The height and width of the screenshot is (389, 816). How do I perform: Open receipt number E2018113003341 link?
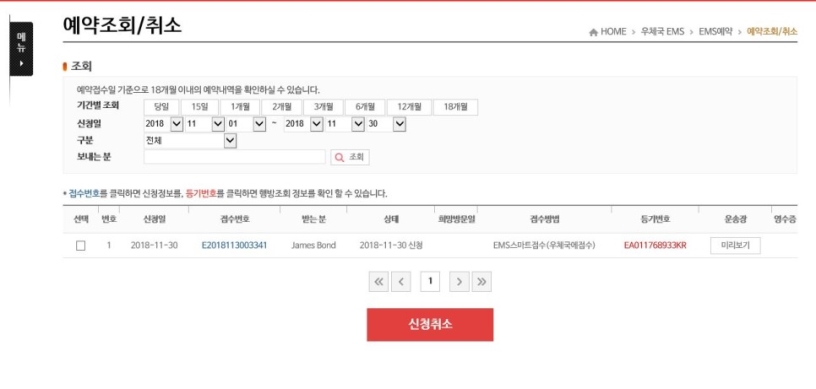[234, 245]
